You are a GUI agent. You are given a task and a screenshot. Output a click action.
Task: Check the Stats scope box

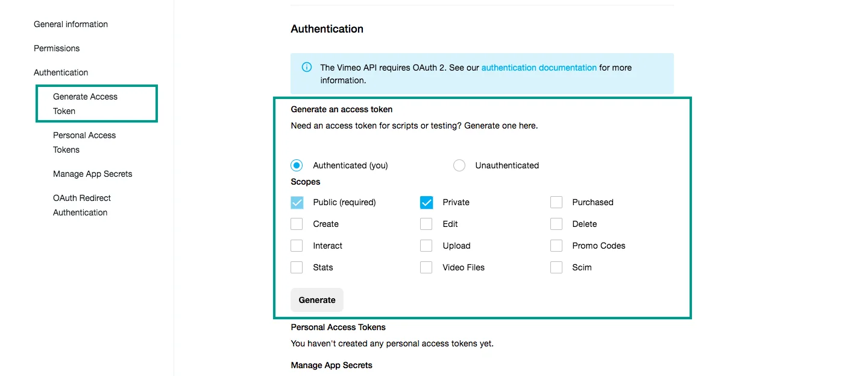(297, 267)
